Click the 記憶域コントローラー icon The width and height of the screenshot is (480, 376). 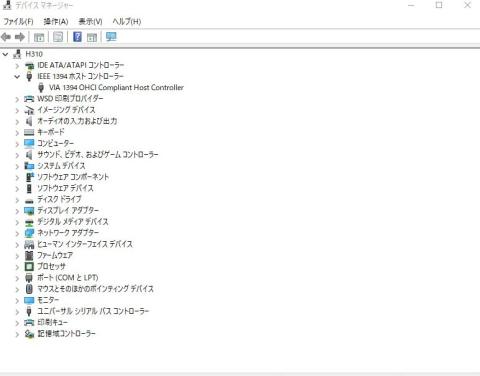(29, 334)
